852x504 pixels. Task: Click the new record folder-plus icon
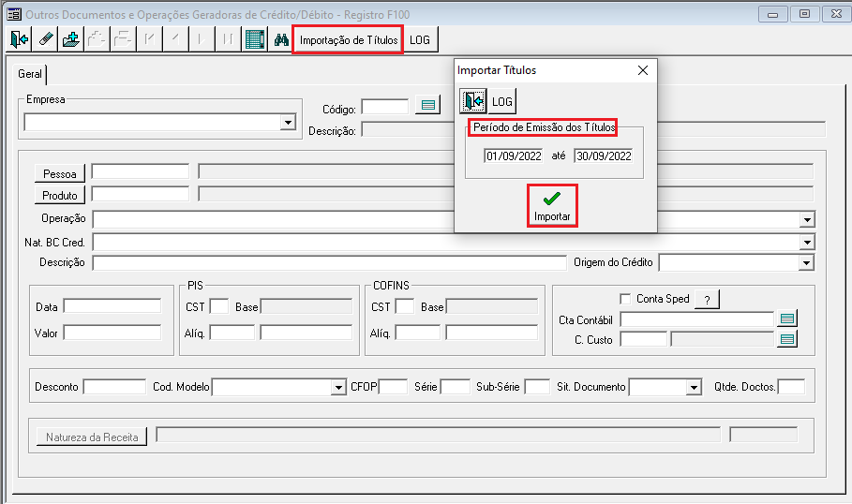(71, 39)
